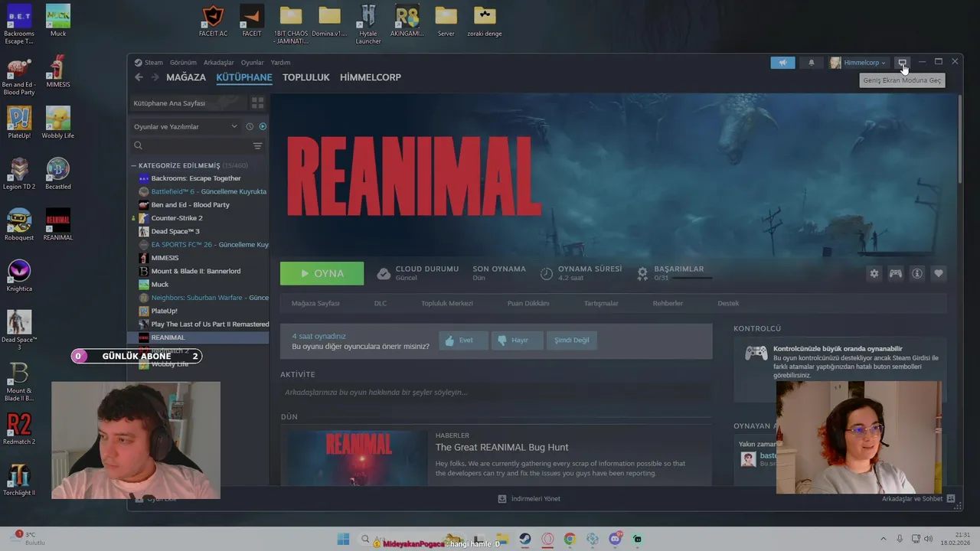This screenshot has width=980, height=551.
Task: Click İndirmeleri Yönet link
Action: point(536,499)
